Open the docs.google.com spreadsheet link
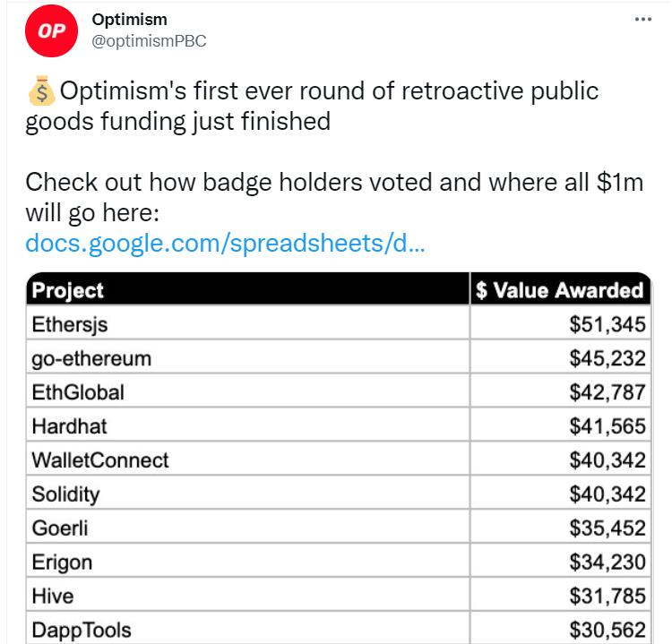 pos(224,243)
